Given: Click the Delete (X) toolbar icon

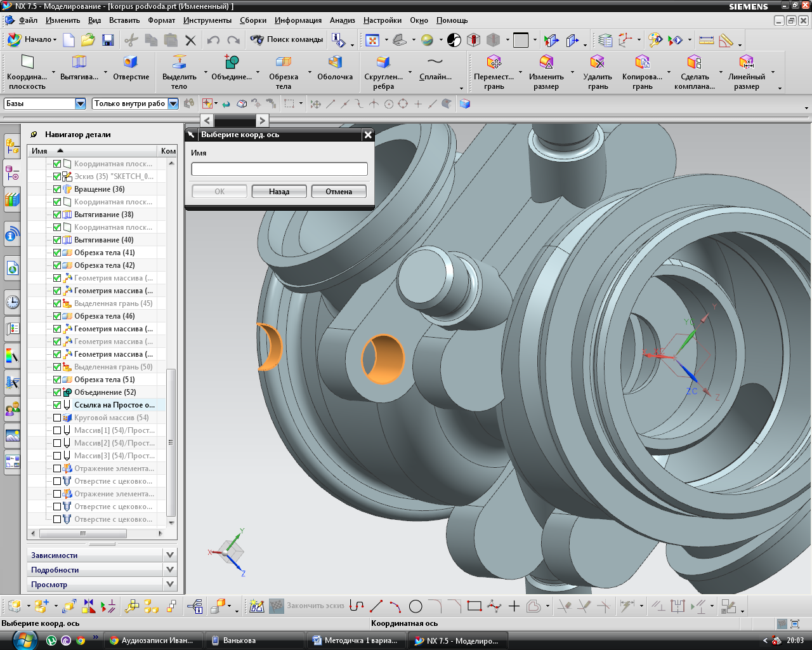Looking at the screenshot, I should pyautogui.click(x=190, y=40).
